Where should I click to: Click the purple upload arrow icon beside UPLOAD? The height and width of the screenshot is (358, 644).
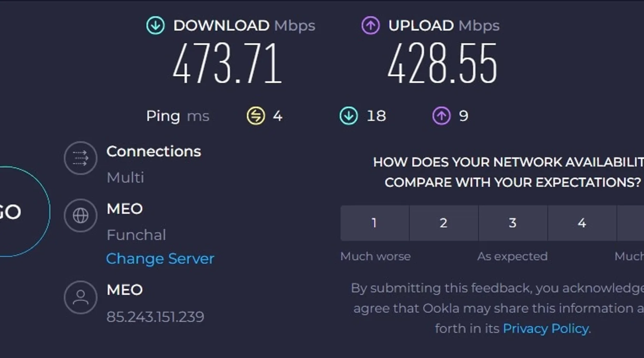[x=370, y=25]
